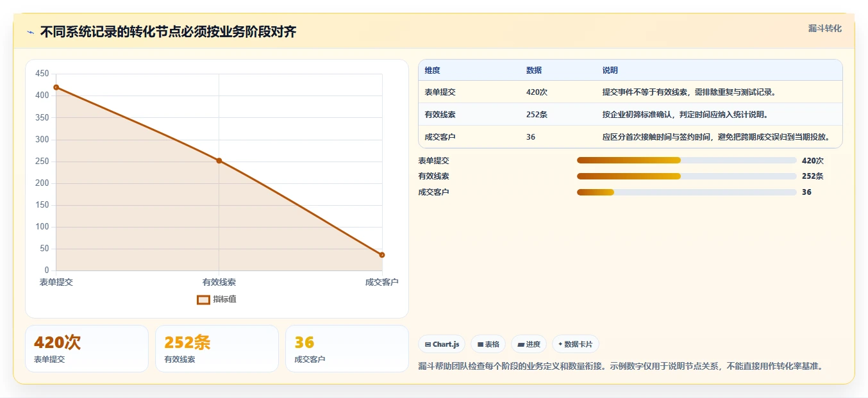The image size is (868, 398).
Task: Click the 成交客户 x-axis label
Action: (x=382, y=282)
